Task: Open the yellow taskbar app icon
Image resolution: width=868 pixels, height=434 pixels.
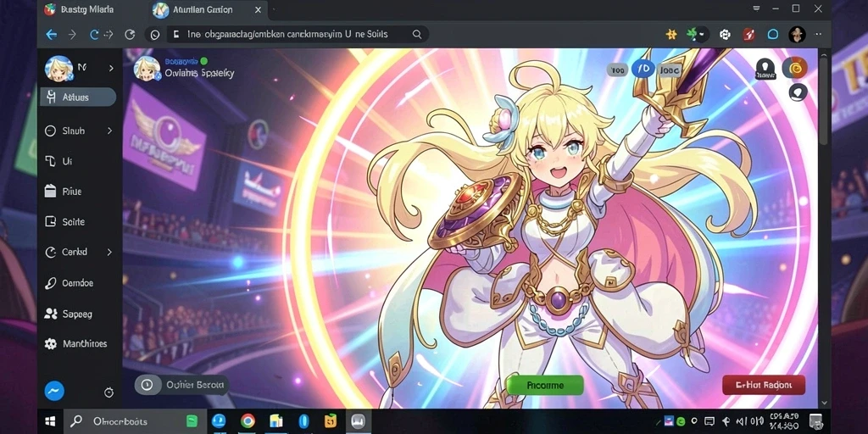Action: [x=331, y=421]
